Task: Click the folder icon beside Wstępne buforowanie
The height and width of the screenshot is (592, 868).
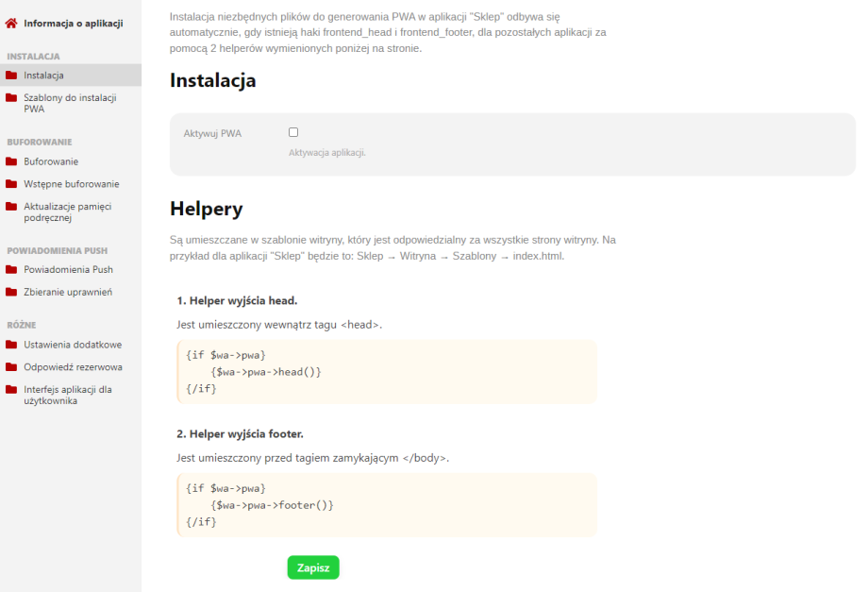Action: click(11, 184)
